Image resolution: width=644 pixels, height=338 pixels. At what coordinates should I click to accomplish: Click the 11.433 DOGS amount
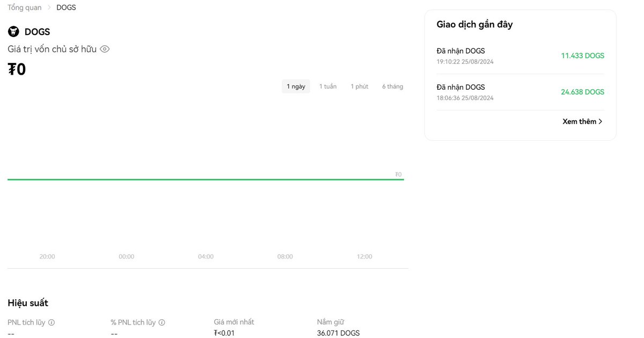[x=583, y=55]
